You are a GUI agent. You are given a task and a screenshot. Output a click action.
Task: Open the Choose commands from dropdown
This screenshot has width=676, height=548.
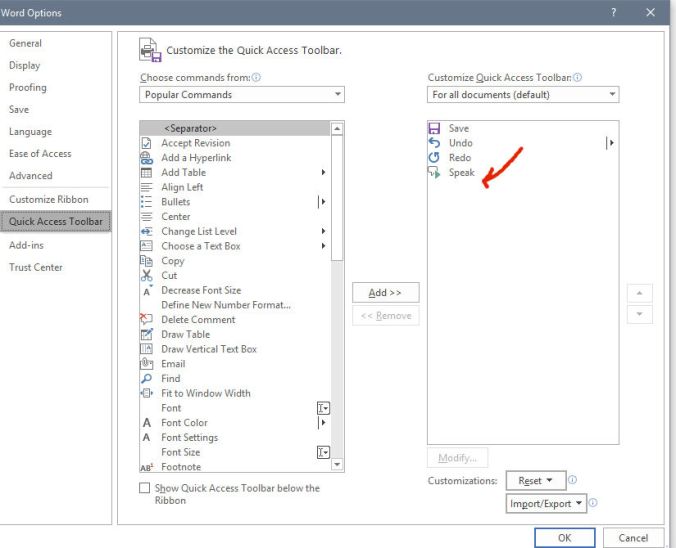(x=242, y=95)
